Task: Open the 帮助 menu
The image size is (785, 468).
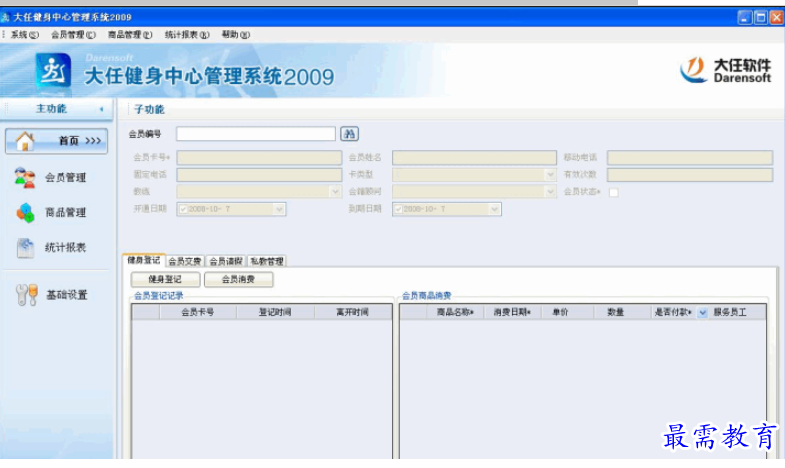Action: pos(235,35)
